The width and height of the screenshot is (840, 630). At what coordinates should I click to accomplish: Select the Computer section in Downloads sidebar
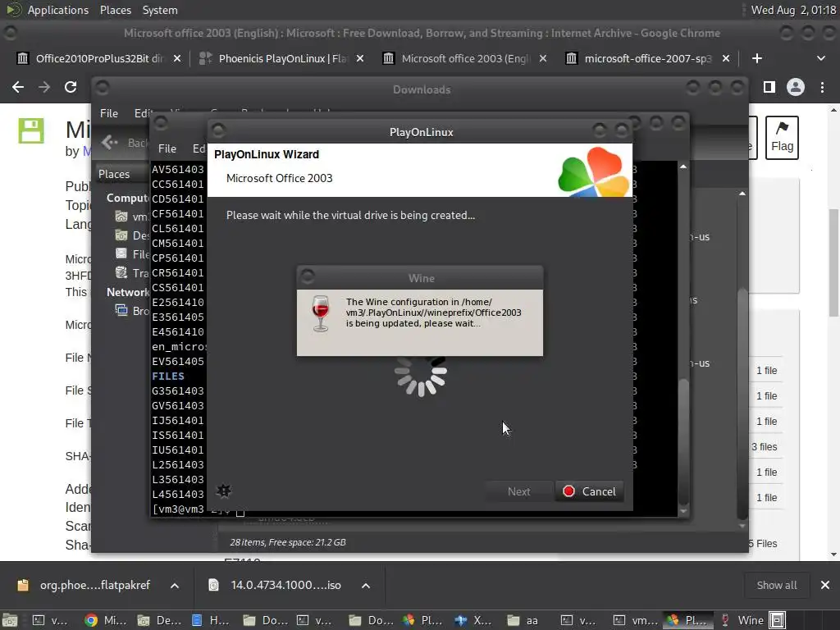(127, 198)
